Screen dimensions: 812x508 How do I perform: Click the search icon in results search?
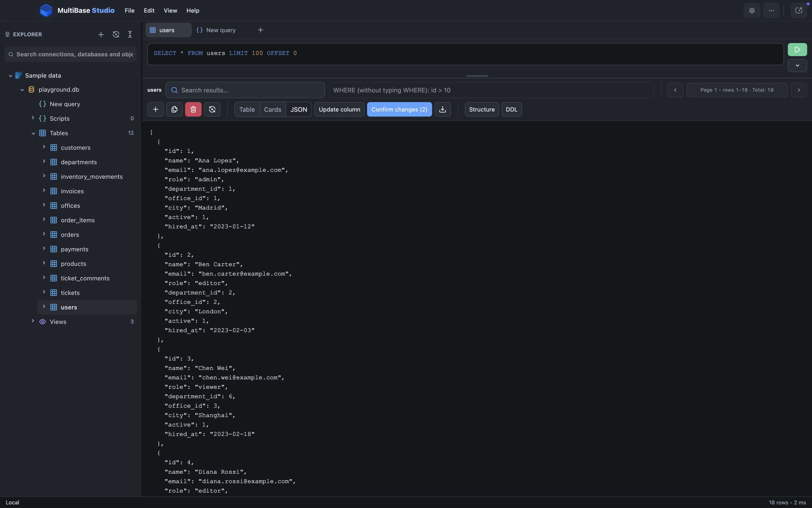point(174,90)
